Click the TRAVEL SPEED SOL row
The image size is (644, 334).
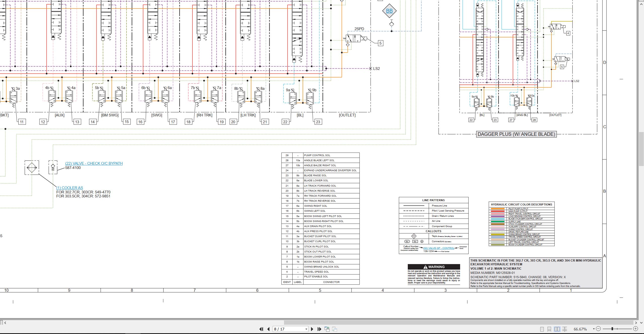[x=320, y=272]
